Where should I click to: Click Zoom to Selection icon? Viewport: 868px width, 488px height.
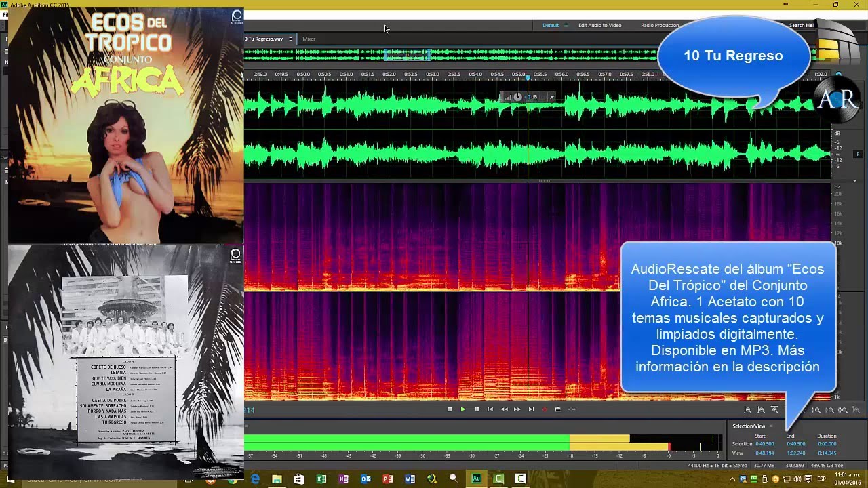coord(843,410)
